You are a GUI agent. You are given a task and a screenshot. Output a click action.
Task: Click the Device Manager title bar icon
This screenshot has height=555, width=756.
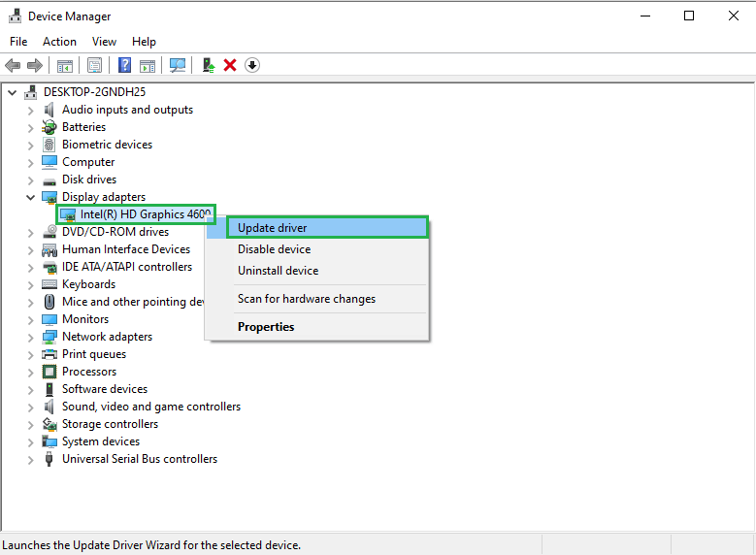pos(15,16)
